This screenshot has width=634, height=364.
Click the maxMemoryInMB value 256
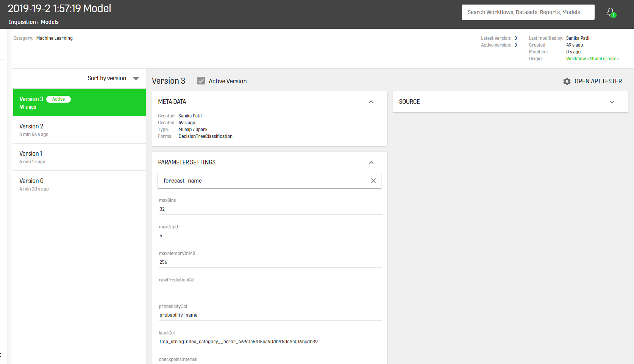coord(163,262)
